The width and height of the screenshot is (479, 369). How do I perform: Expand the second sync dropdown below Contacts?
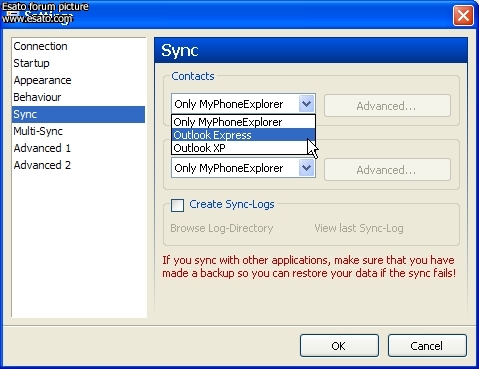(306, 168)
